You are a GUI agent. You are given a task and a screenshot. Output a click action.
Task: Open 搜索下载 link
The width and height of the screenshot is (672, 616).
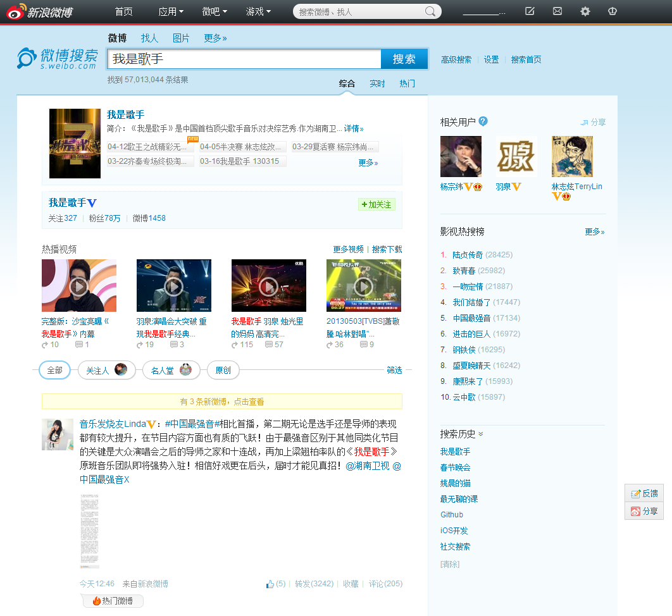(x=387, y=249)
